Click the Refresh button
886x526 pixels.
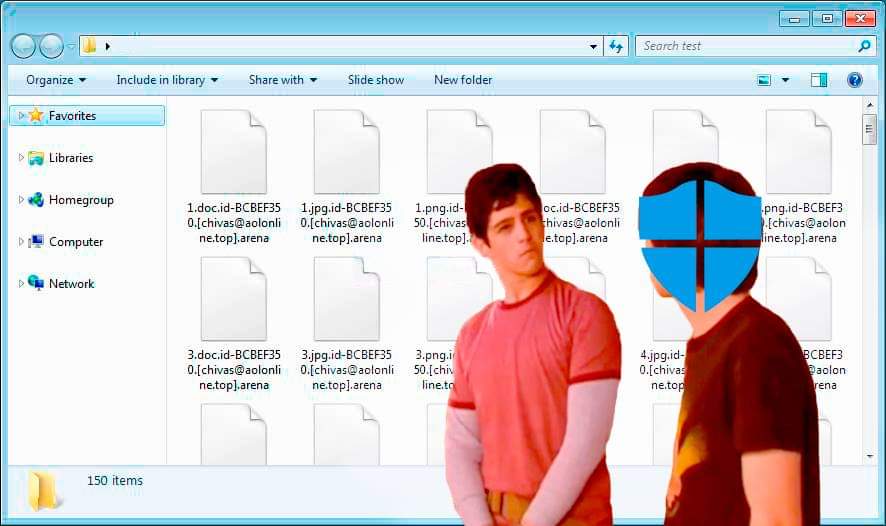point(616,46)
